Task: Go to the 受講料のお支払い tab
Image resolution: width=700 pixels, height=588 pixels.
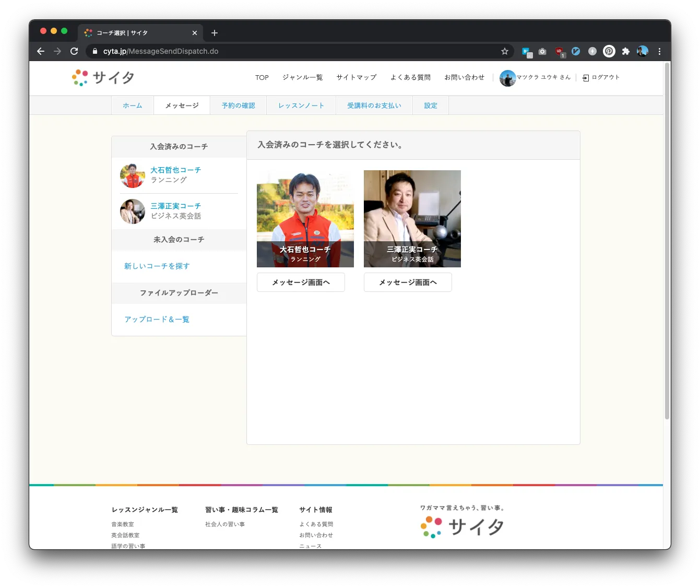Action: (x=374, y=105)
